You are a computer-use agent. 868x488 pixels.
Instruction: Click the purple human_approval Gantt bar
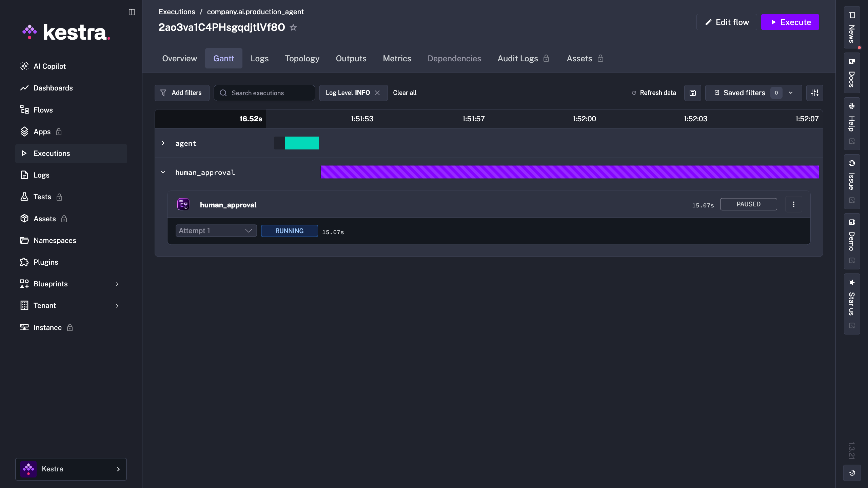[x=570, y=172]
